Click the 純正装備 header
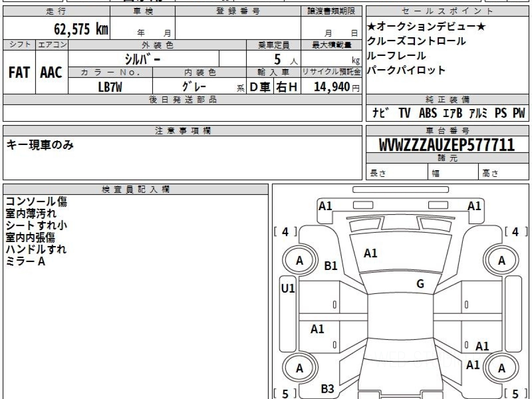 [447, 100]
